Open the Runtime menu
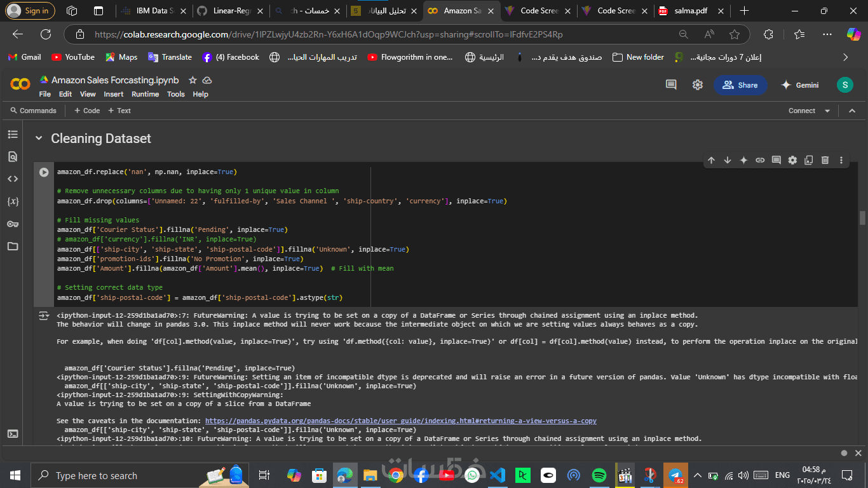Image resolution: width=868 pixels, height=488 pixels. point(146,94)
